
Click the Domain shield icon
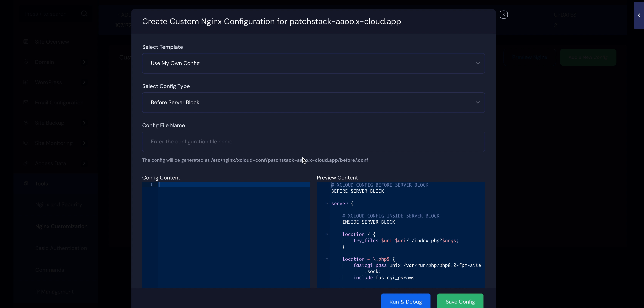pyautogui.click(x=26, y=62)
